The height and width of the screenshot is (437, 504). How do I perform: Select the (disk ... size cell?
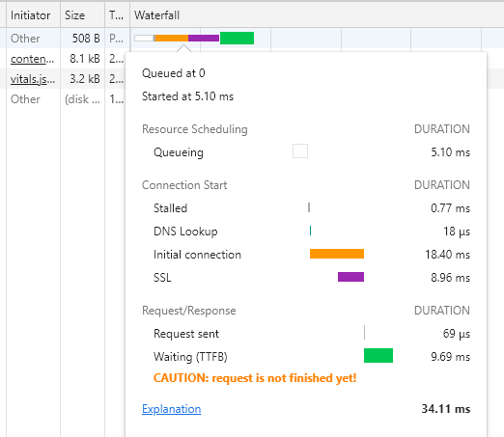(x=82, y=99)
